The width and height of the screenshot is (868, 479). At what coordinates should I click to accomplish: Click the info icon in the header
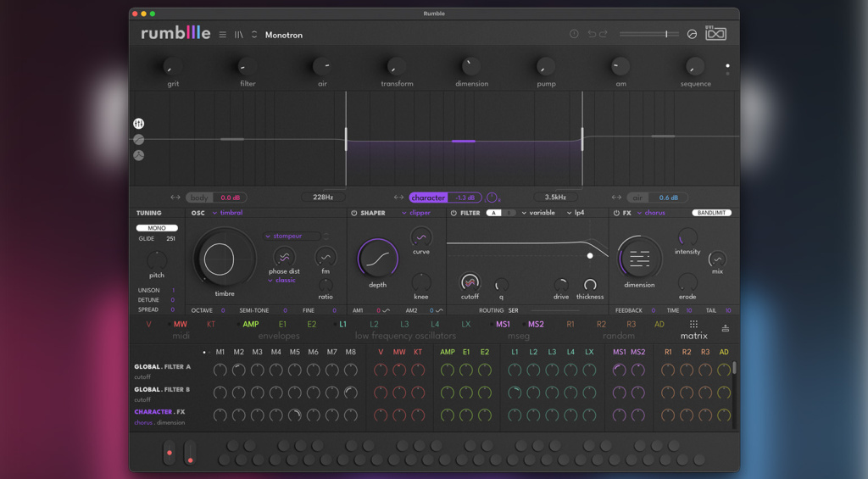tap(574, 34)
